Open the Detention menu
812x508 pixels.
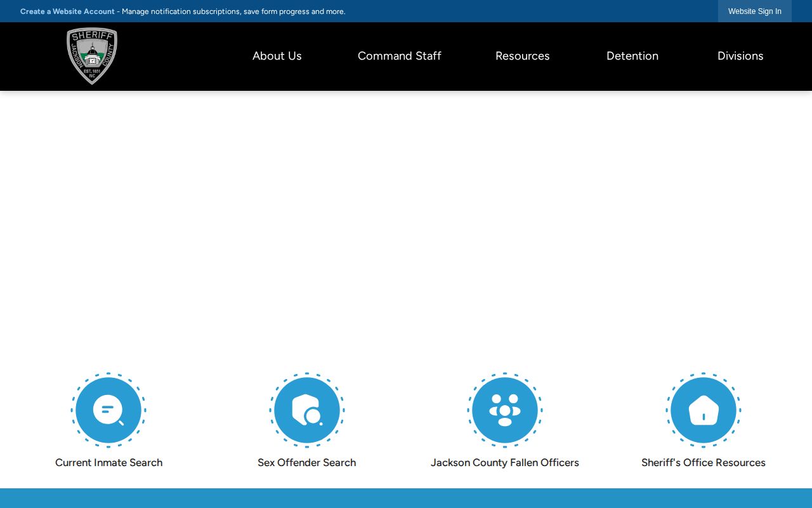632,56
